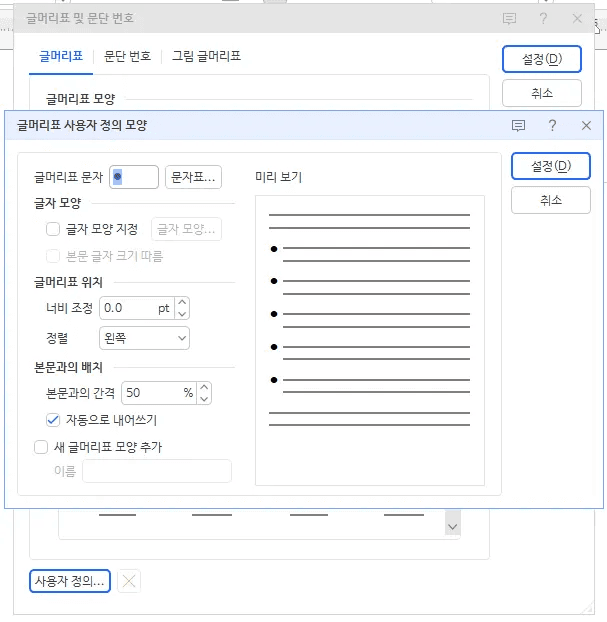Click the 이름 text field
Viewport: 607px width, 622px height.
157,471
